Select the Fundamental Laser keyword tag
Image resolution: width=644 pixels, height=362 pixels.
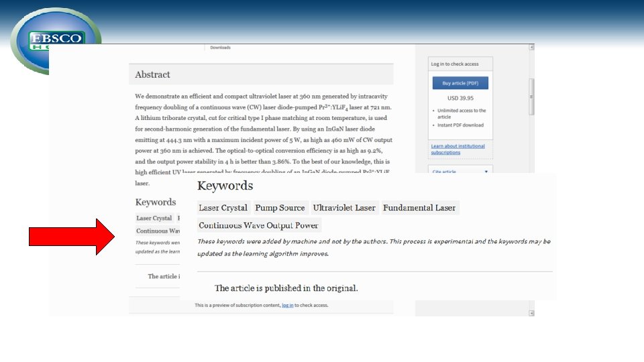click(419, 208)
